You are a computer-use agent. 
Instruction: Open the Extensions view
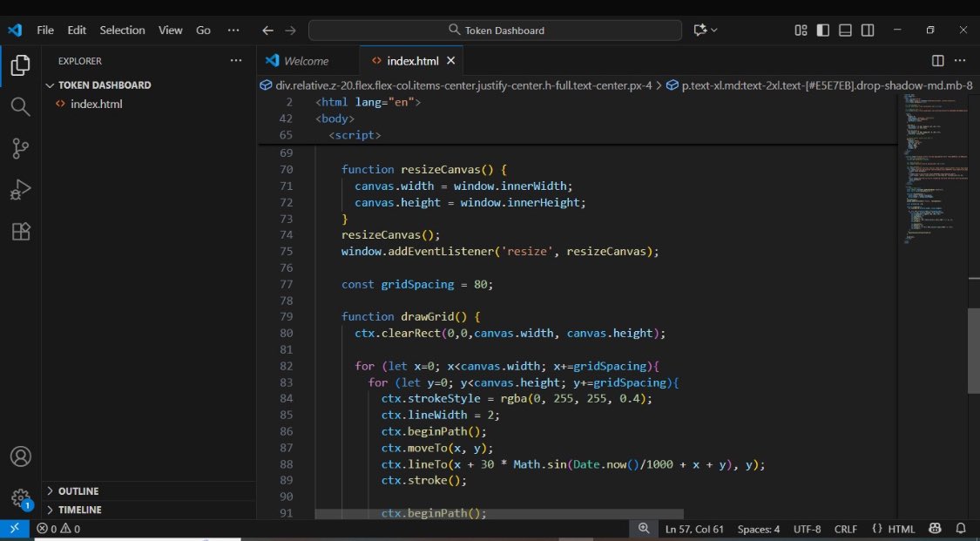pyautogui.click(x=20, y=232)
